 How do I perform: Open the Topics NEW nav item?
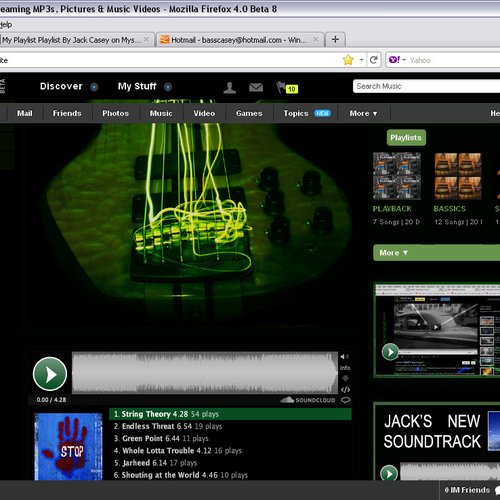click(x=306, y=113)
